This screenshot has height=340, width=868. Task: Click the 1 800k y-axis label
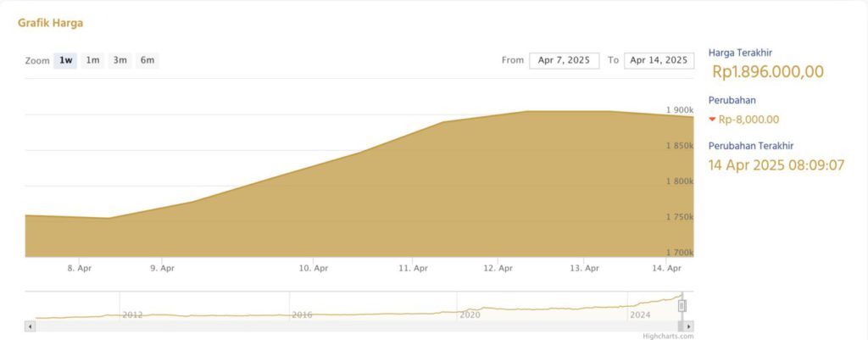(680, 181)
